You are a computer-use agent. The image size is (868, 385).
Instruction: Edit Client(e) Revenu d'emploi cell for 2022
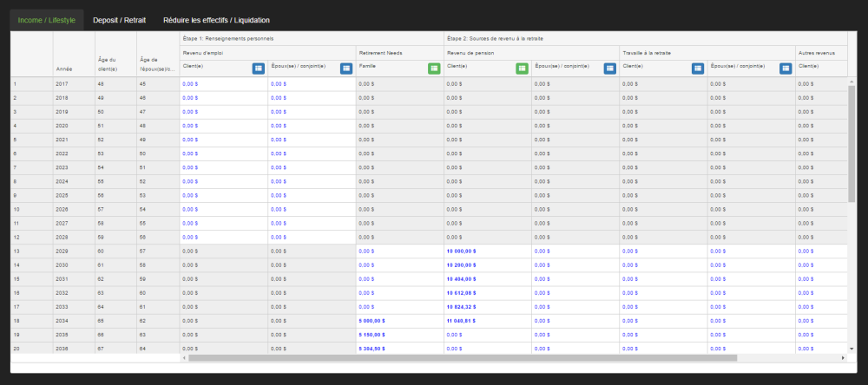pos(224,153)
